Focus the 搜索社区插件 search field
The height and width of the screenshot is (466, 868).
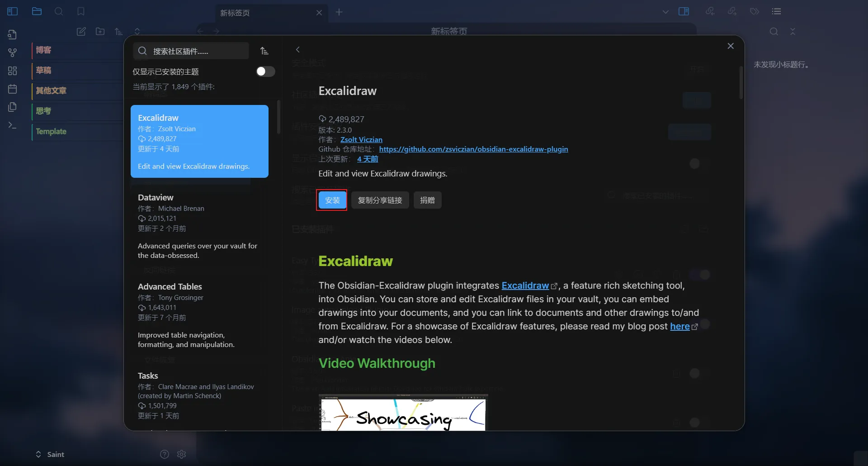pos(191,51)
